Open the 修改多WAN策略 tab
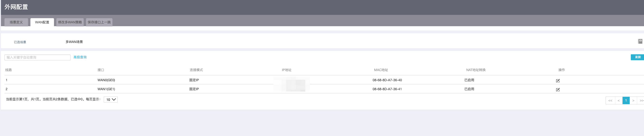The image size is (644, 136). 70,22
